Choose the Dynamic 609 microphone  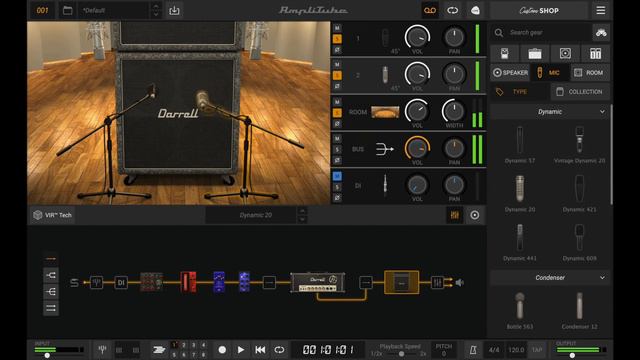coord(579,242)
